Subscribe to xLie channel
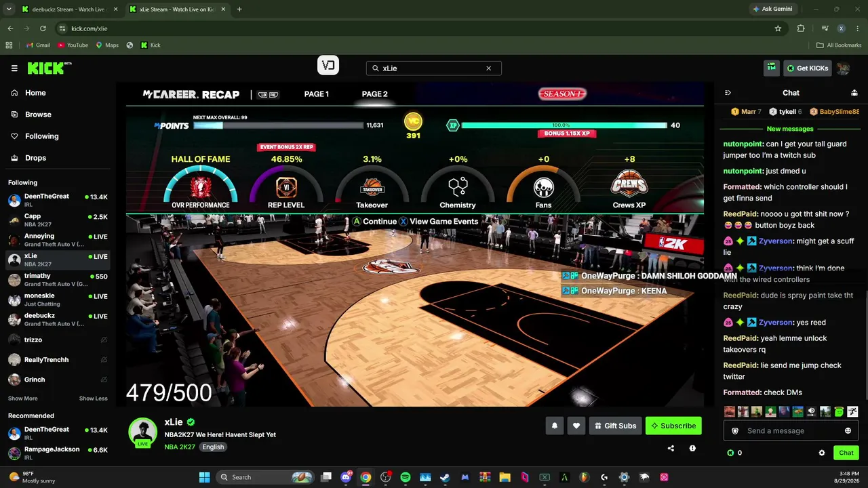Screen dimensions: 868x488 673,426
